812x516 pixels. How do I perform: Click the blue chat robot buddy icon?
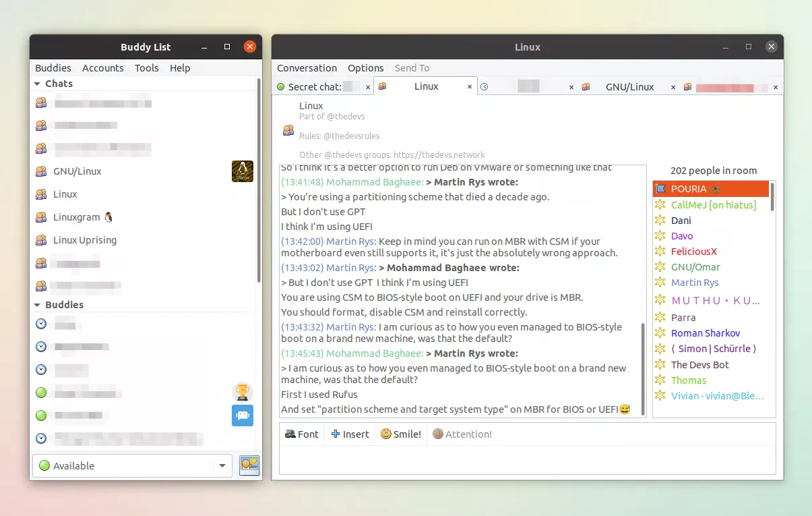point(242,415)
